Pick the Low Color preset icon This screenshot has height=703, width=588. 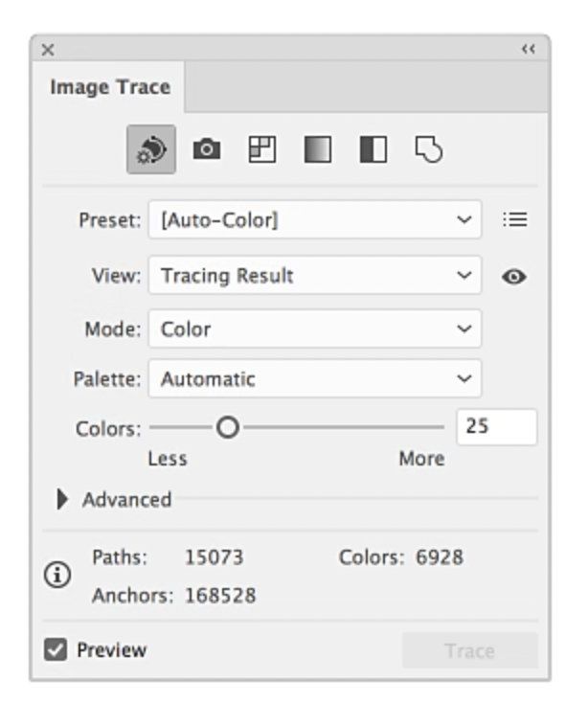[262, 149]
